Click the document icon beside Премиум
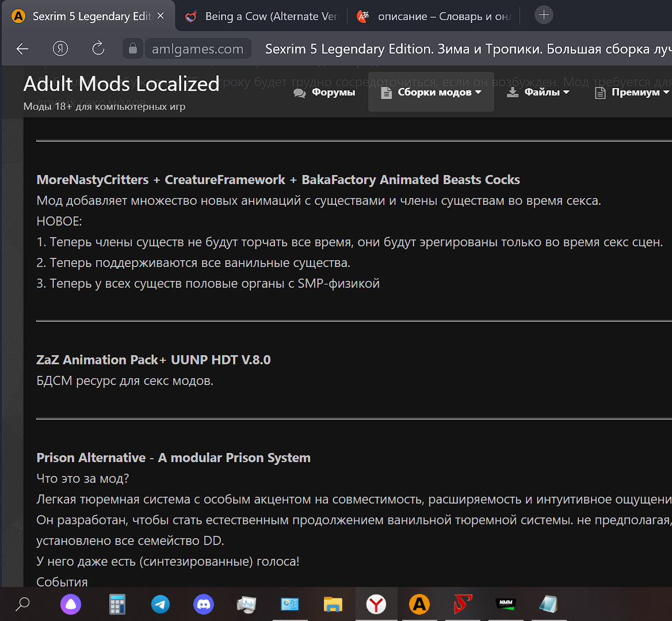 click(600, 93)
